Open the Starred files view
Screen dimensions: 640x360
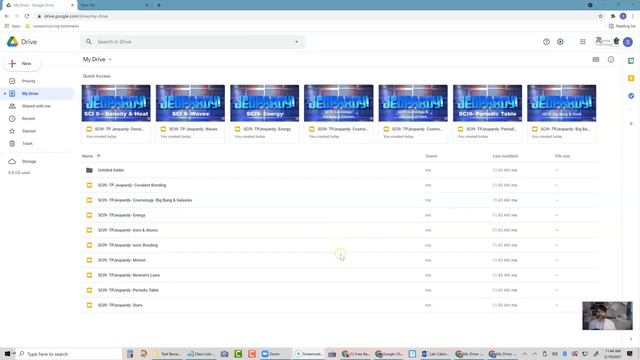[29, 131]
